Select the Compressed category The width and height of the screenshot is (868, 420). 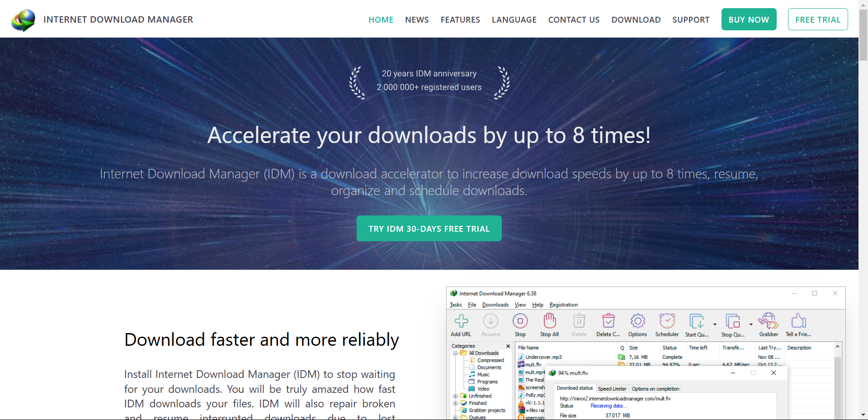[491, 360]
